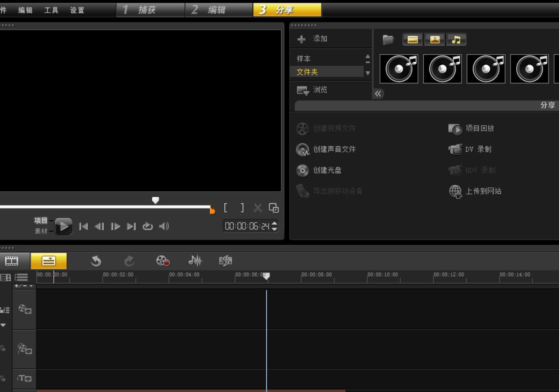
Task: Open the 设置 menu
Action: pyautogui.click(x=77, y=10)
